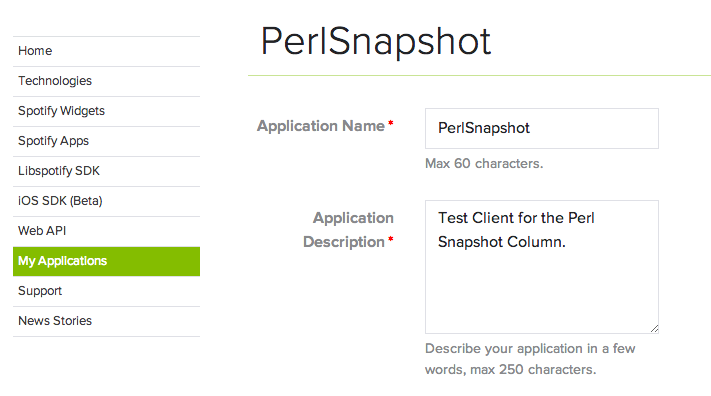Screen dimensions: 711x396
Task: Open Spotify Widgets page
Action: [x=106, y=111]
